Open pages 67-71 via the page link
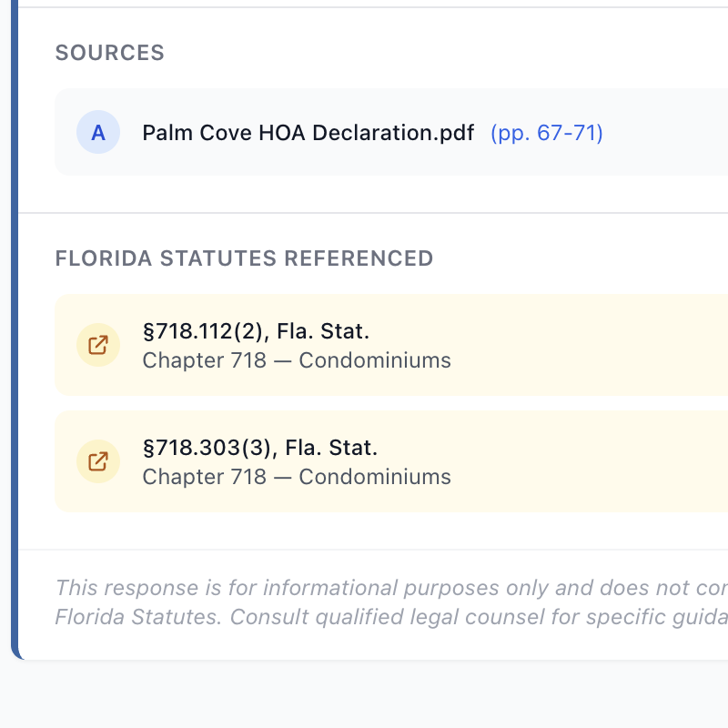 pyautogui.click(x=546, y=133)
